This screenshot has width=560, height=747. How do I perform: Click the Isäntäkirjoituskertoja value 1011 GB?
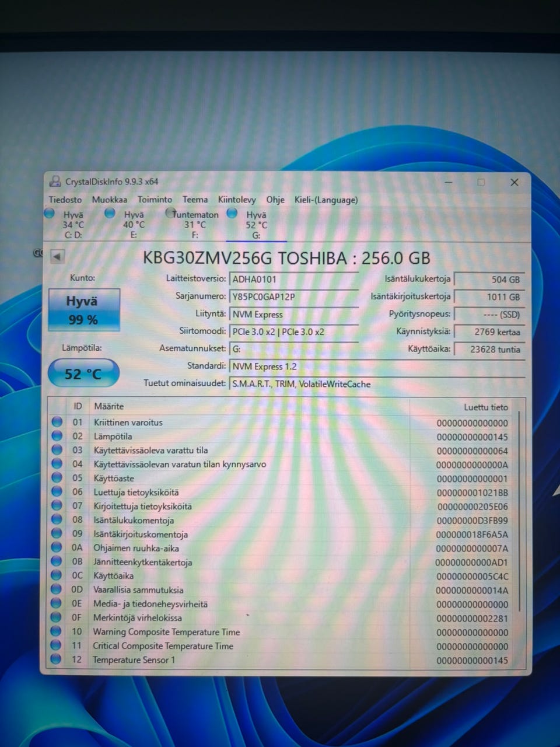489,297
